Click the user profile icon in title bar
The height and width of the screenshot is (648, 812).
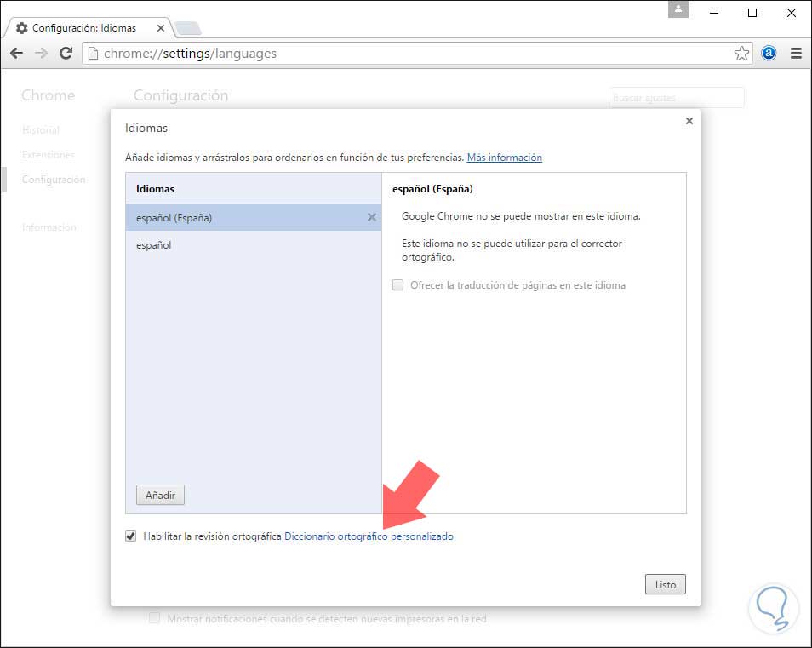(x=678, y=9)
